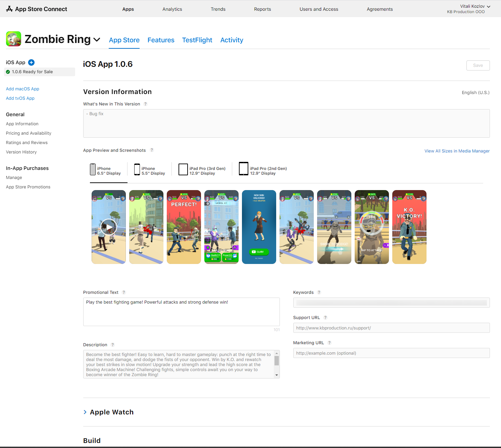Open the Vitali Kozlov account menu

coord(475,6)
